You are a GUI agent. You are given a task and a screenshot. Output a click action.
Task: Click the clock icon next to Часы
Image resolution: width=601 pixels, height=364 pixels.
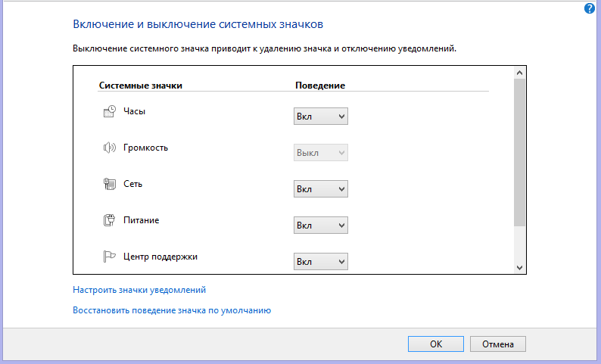[x=109, y=111]
